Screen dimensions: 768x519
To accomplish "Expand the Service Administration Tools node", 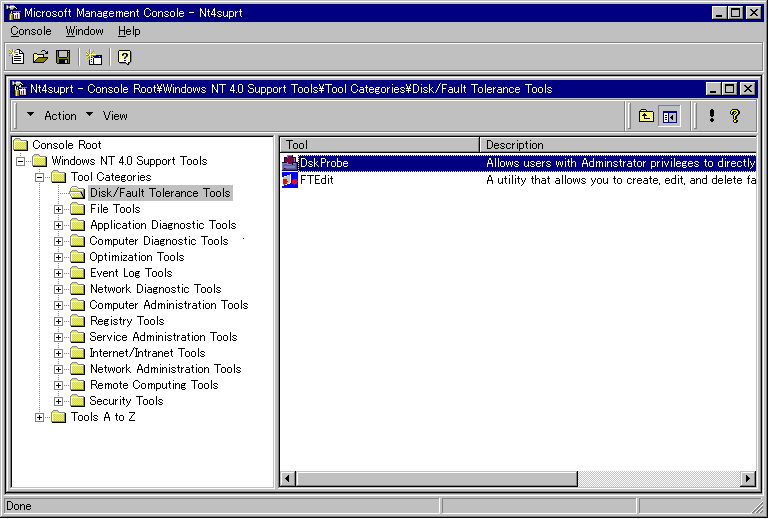I will (58, 337).
